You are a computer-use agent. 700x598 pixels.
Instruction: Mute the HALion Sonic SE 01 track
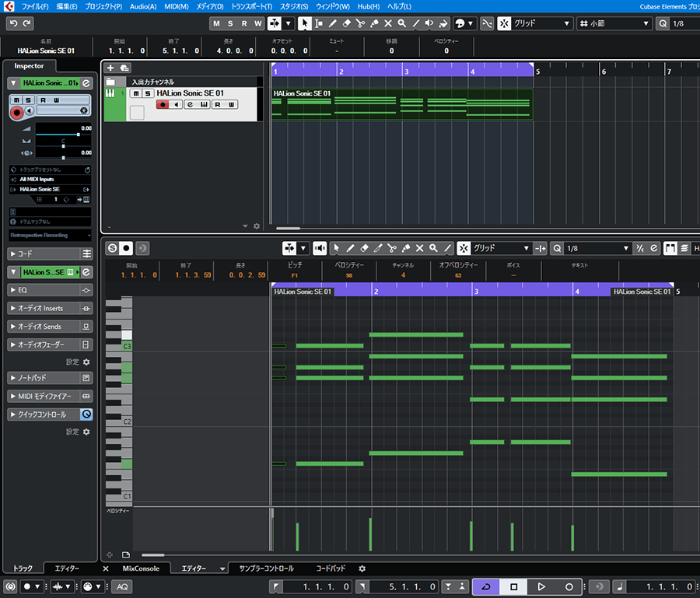(x=136, y=93)
